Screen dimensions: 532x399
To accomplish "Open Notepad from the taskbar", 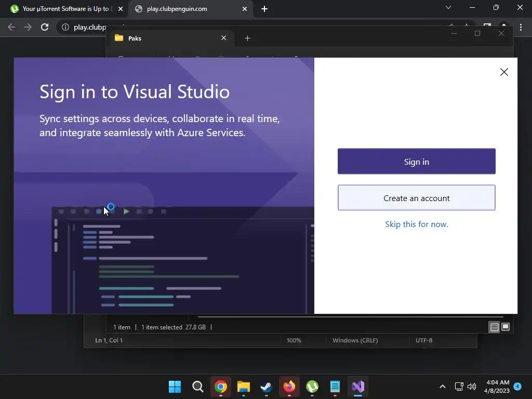I will pyautogui.click(x=335, y=387).
